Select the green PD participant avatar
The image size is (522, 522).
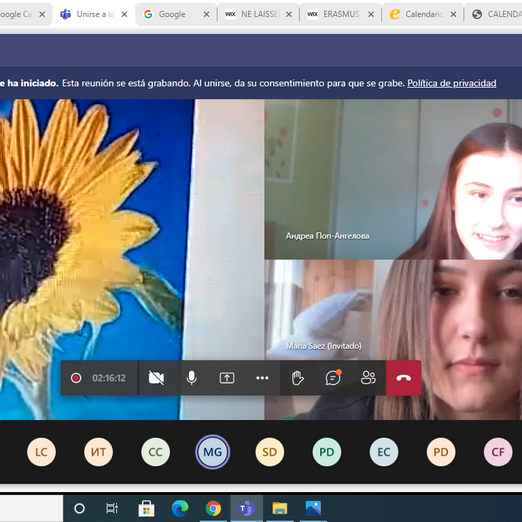point(327,452)
